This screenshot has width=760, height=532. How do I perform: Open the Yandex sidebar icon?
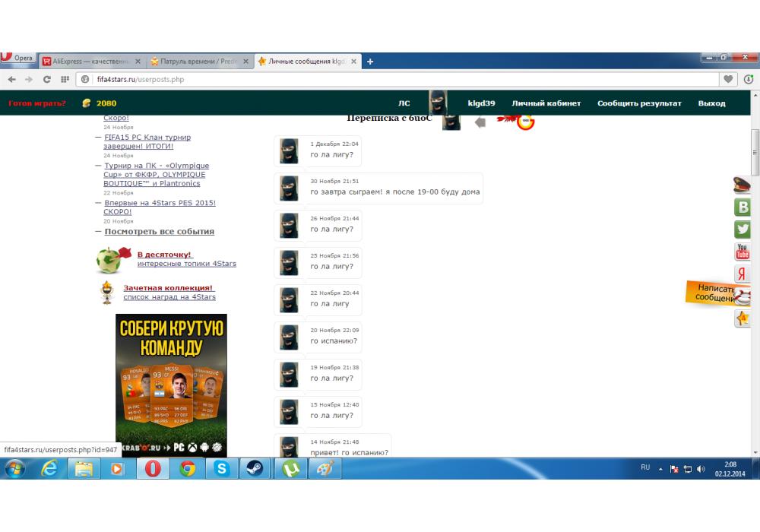pos(743,274)
